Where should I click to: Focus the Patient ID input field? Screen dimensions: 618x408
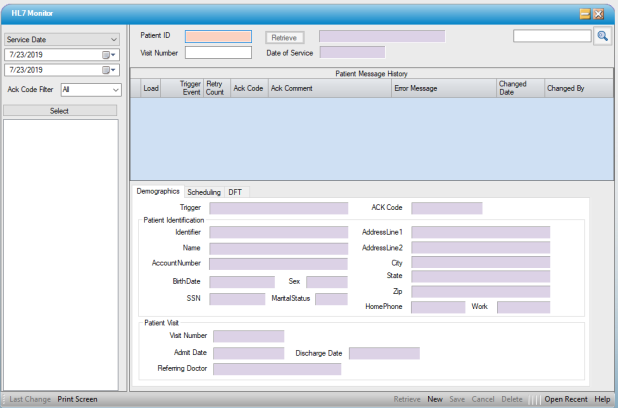click(x=218, y=37)
